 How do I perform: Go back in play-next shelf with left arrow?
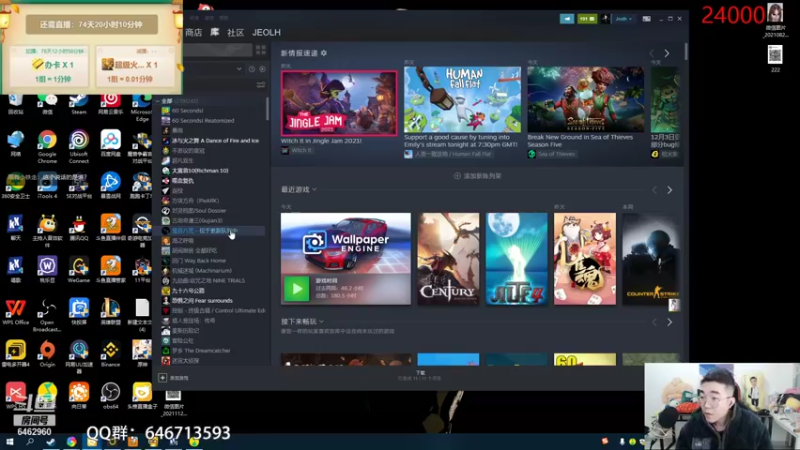(x=655, y=322)
